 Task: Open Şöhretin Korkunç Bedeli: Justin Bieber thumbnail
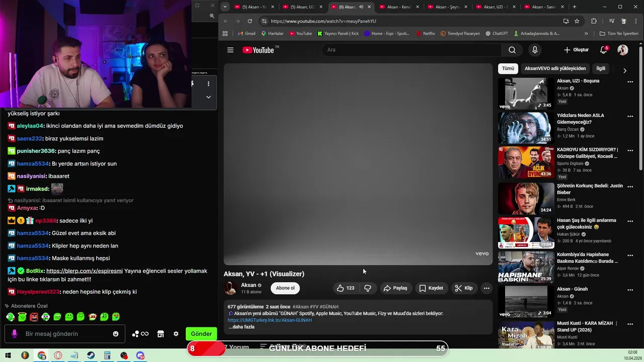[526, 199]
